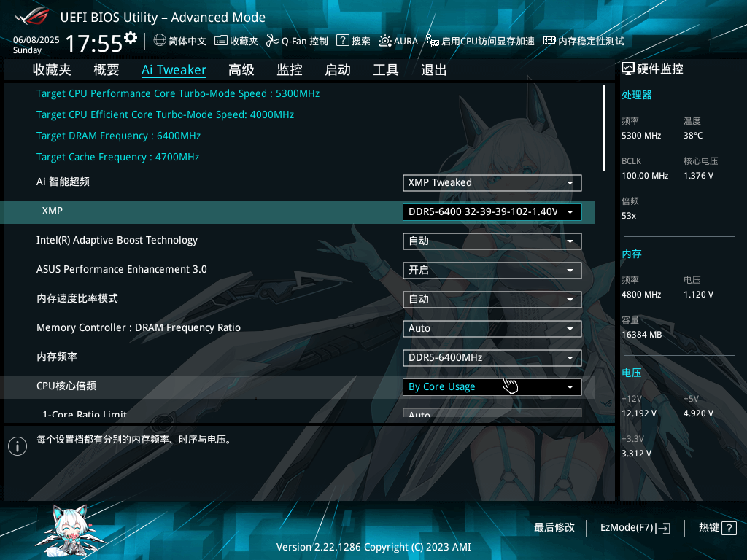
Task: Click 启用CPU访问显存加速 icon
Action: pyautogui.click(x=432, y=41)
